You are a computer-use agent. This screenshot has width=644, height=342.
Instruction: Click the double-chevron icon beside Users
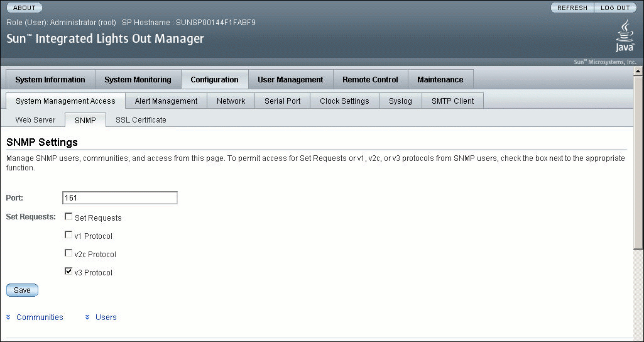coord(87,317)
